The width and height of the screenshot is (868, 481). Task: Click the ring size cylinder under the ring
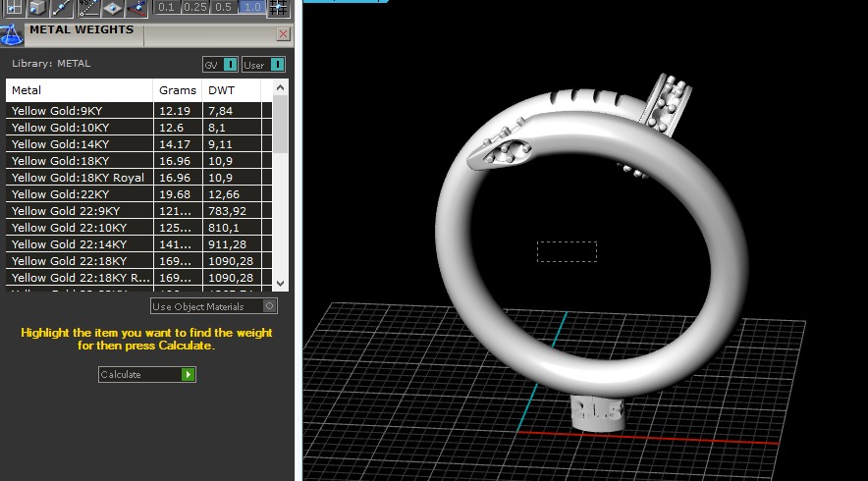tap(598, 412)
